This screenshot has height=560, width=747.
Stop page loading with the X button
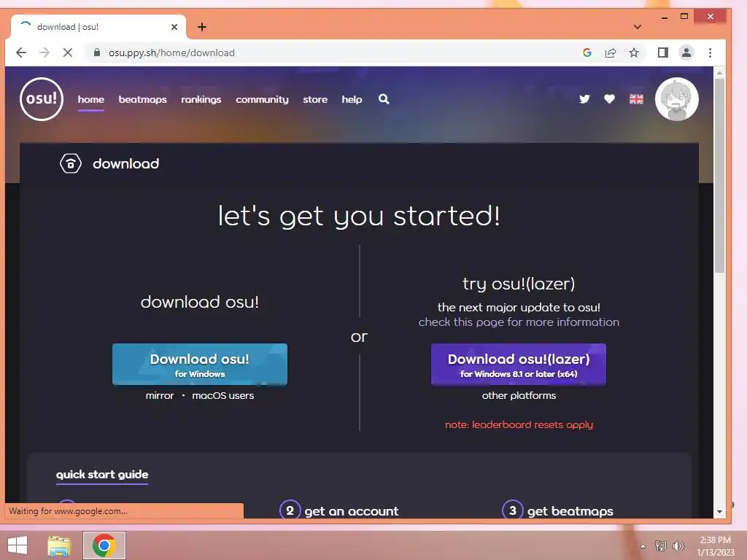tap(68, 52)
